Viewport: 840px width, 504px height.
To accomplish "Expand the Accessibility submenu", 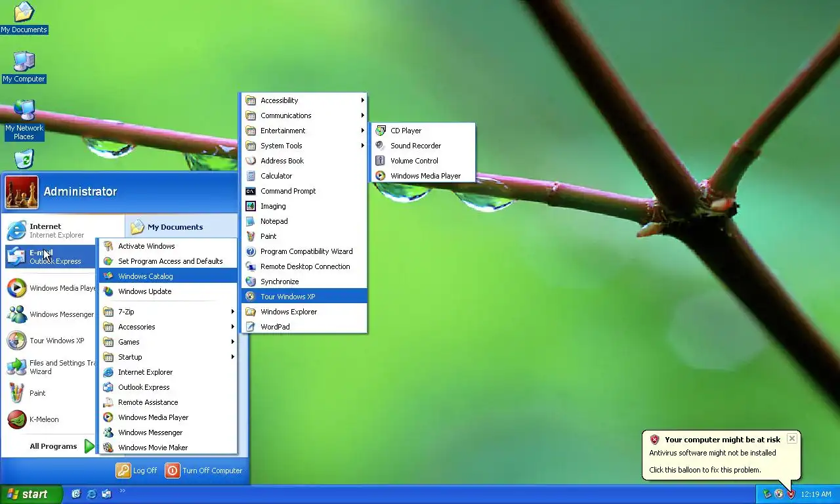I will (x=304, y=100).
